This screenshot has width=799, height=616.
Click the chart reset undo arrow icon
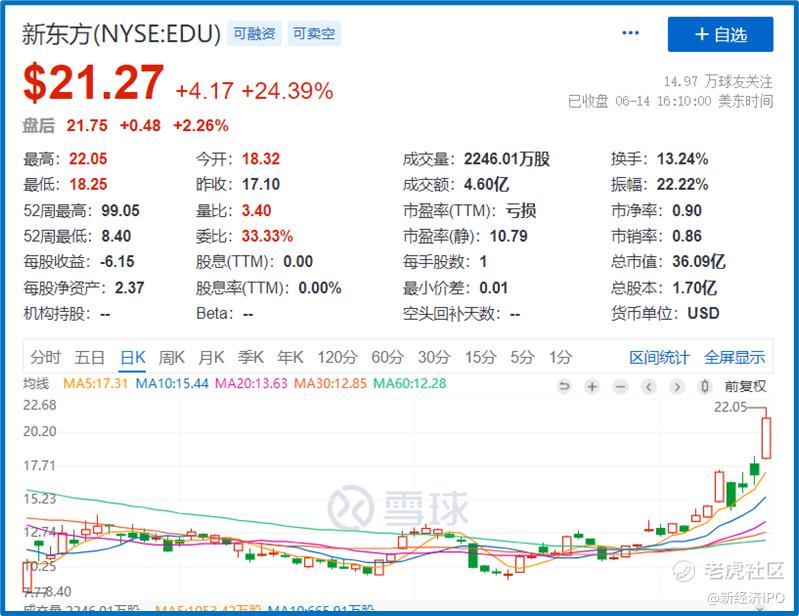coord(564,386)
